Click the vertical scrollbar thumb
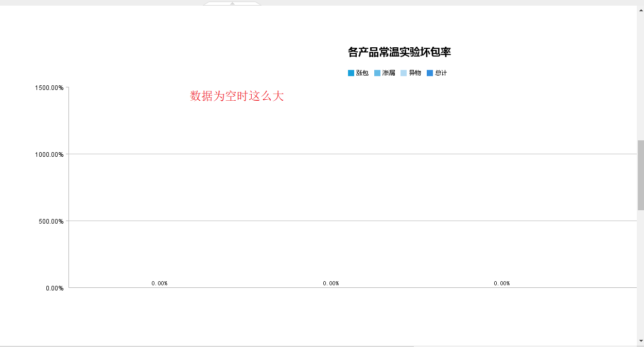The image size is (644, 347). pyautogui.click(x=641, y=175)
